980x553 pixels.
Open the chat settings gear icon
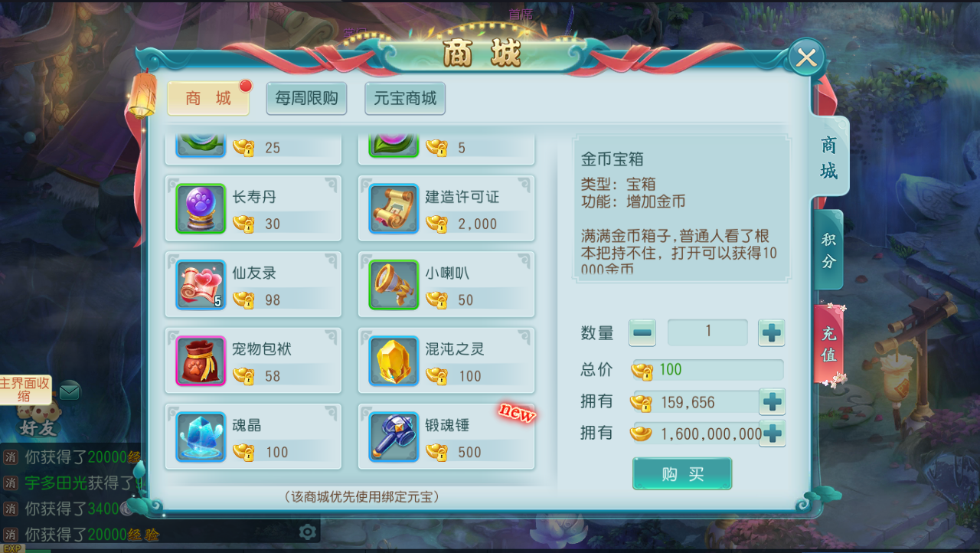click(x=308, y=532)
